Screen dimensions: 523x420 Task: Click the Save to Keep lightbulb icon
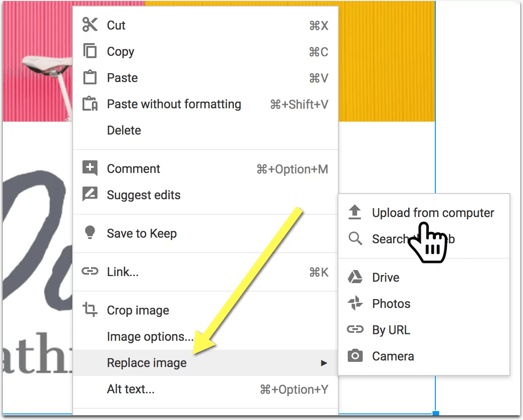point(90,232)
